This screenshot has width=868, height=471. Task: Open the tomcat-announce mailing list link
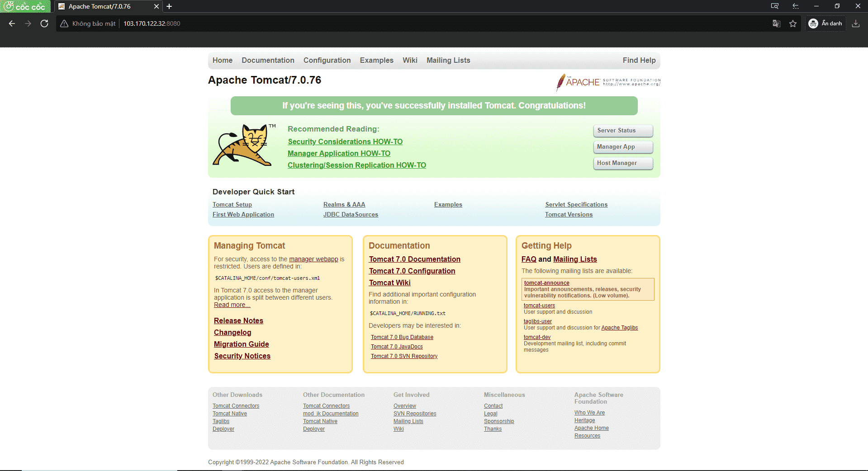point(546,283)
